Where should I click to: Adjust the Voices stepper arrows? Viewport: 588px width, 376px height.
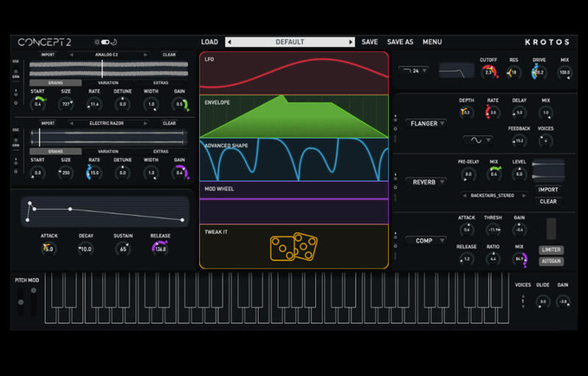click(x=523, y=301)
